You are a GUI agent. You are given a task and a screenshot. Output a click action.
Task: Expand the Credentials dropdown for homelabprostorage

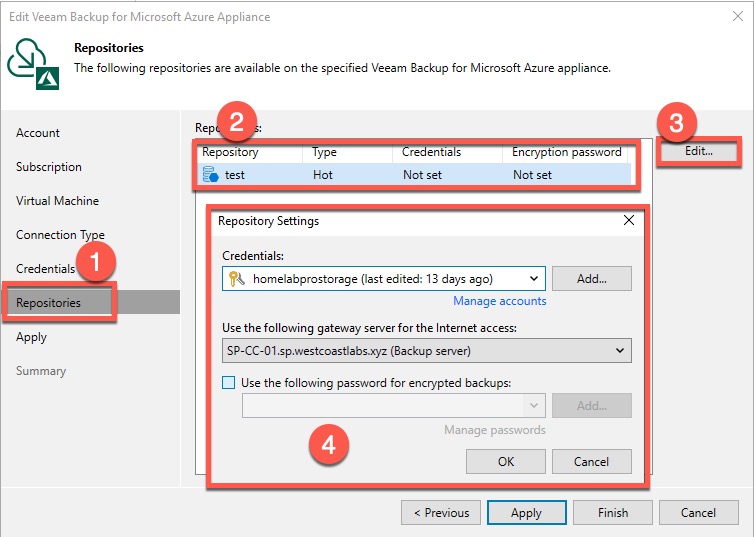[534, 278]
